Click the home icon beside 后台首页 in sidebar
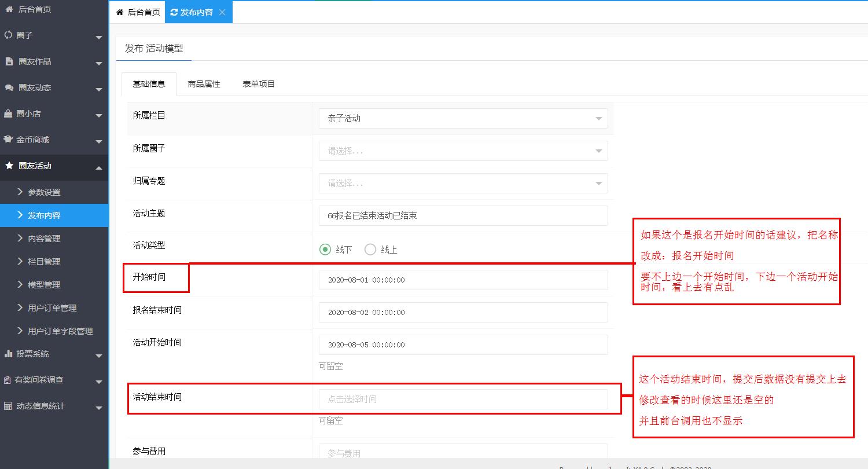This screenshot has height=469, width=868. coord(9,9)
